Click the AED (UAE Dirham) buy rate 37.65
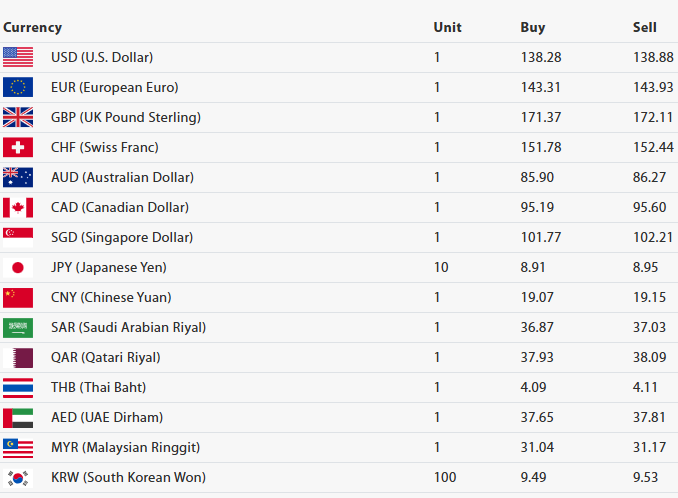This screenshot has height=498, width=678. tap(537, 418)
